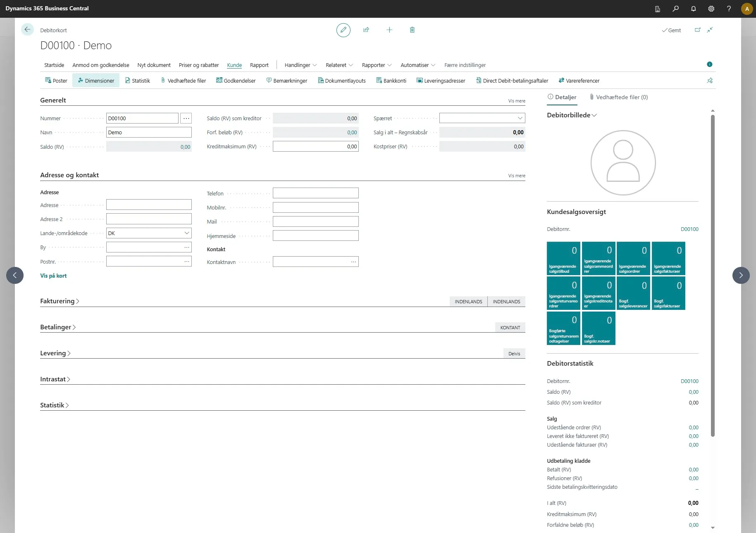Expand the Betalinger section
756x533 pixels.
tap(58, 327)
